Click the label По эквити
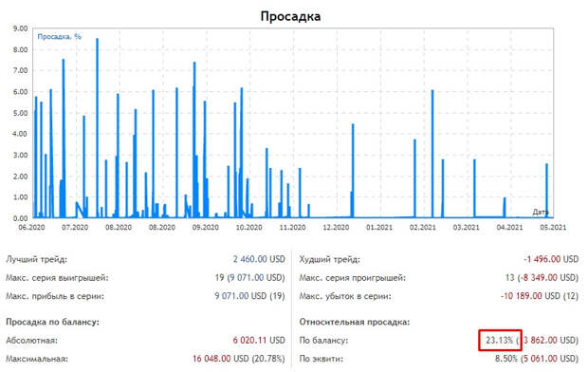This screenshot has width=588, height=372. (321, 359)
